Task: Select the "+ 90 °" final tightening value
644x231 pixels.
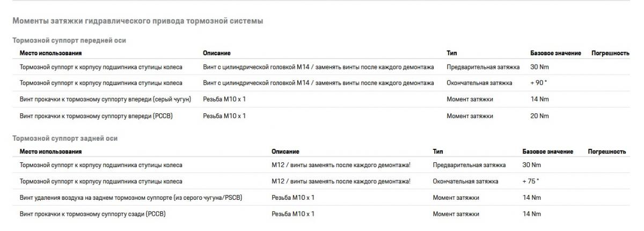Action: [x=538, y=83]
